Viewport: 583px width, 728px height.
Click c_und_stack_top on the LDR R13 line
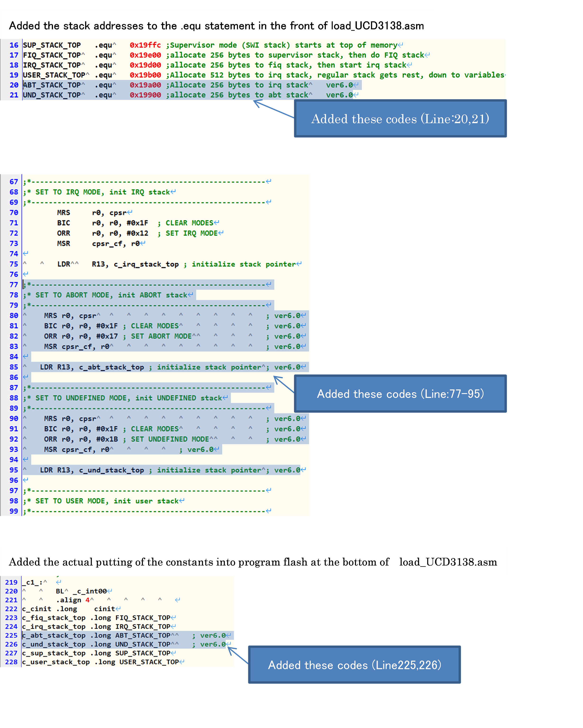[x=111, y=470]
